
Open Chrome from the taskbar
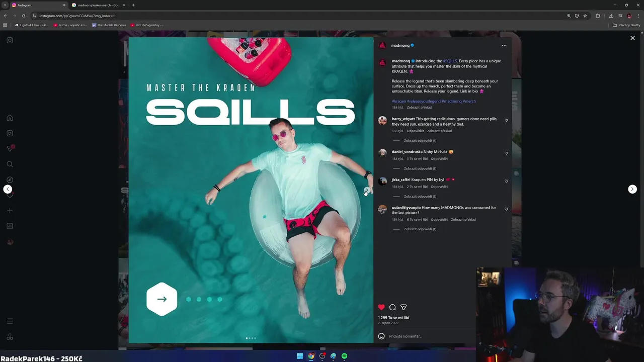[311, 356]
